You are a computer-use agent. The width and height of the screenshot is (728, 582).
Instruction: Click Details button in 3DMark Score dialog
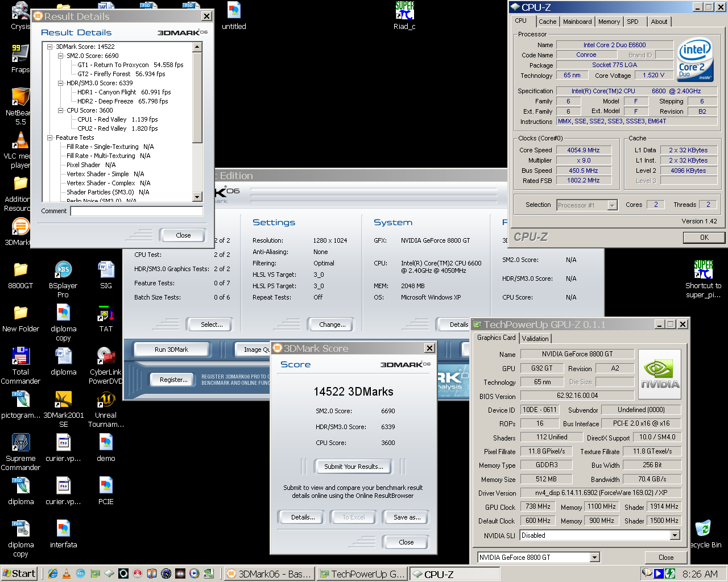[x=303, y=517]
